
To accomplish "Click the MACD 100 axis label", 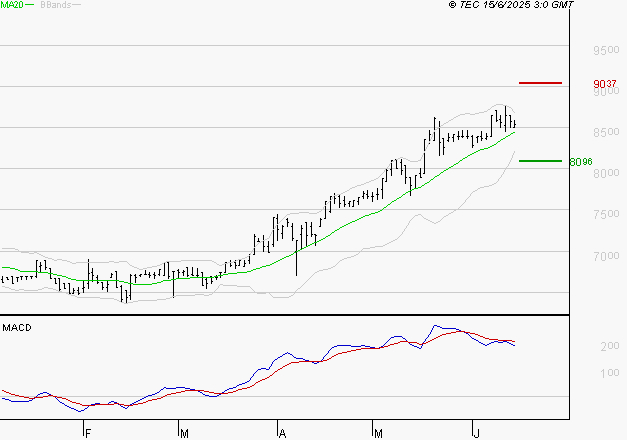I will 610,373.
